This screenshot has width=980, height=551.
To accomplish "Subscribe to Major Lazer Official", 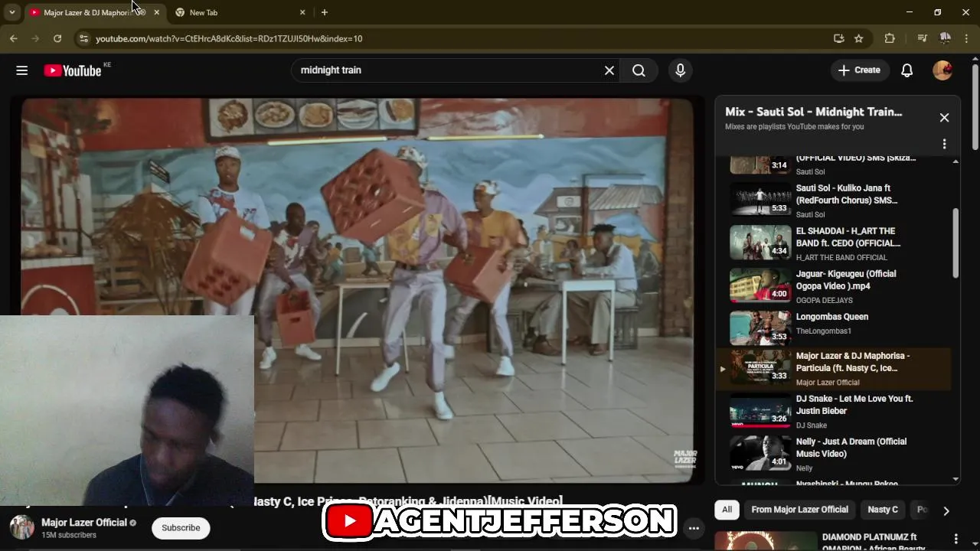I will (x=181, y=528).
